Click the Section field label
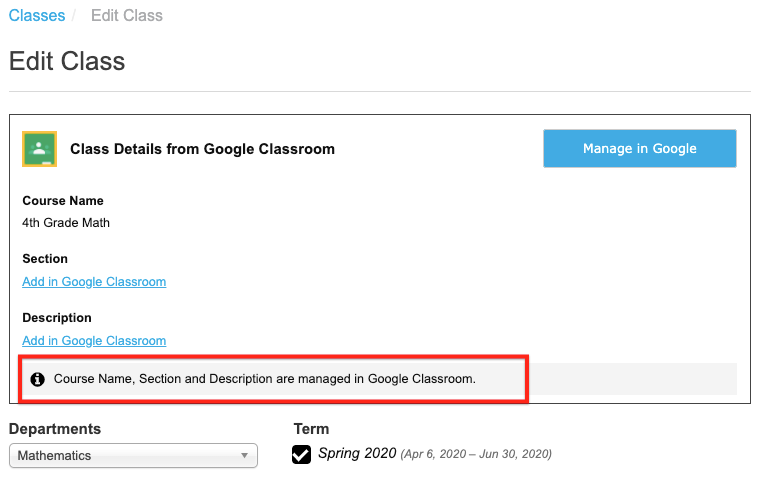759x483 pixels. [45, 259]
